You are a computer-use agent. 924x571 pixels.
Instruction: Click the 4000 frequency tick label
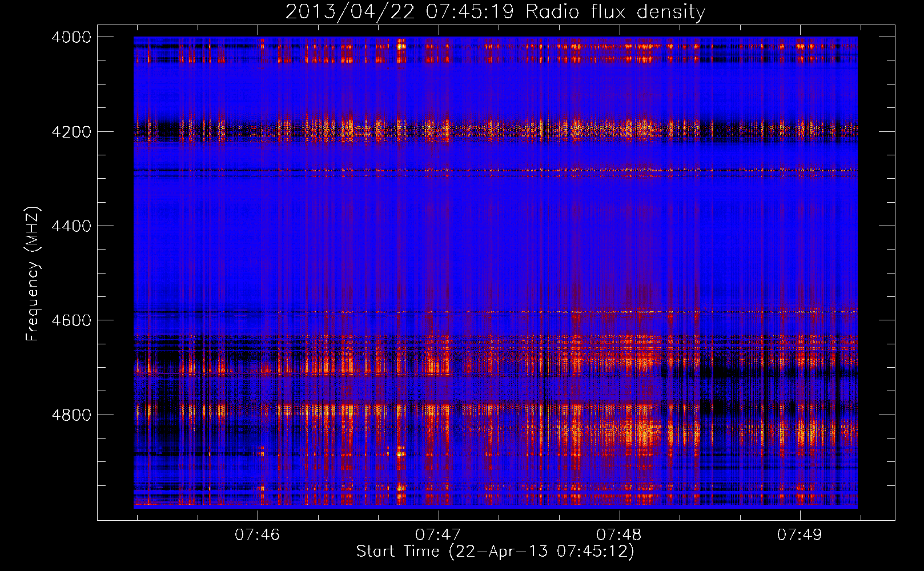pyautogui.click(x=71, y=37)
